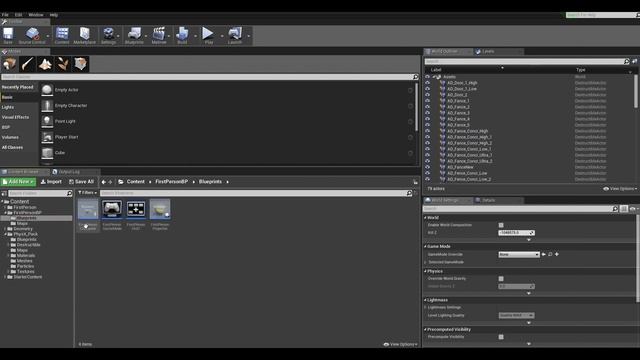Open the Blueprints toolbar icon
640x360 pixels.
[x=134, y=34]
